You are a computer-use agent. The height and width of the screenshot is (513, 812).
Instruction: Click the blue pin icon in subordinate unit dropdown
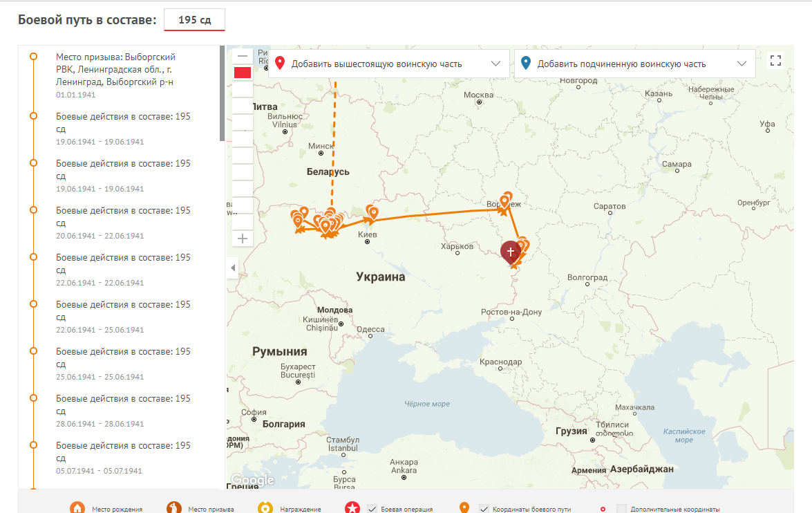[x=526, y=63]
